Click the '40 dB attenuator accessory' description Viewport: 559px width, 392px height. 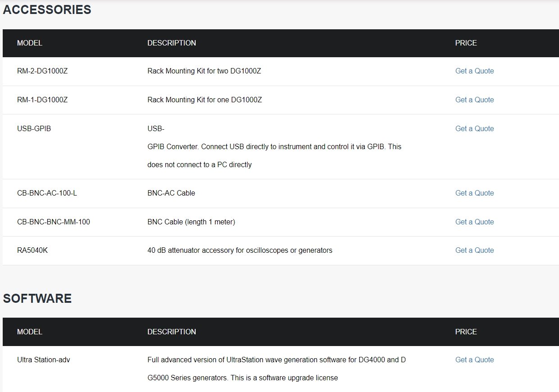click(240, 250)
